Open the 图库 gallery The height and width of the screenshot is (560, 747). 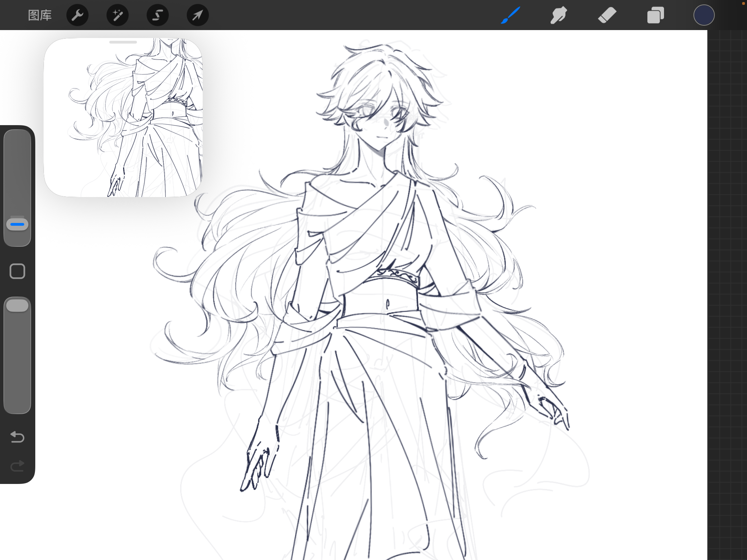point(40,15)
